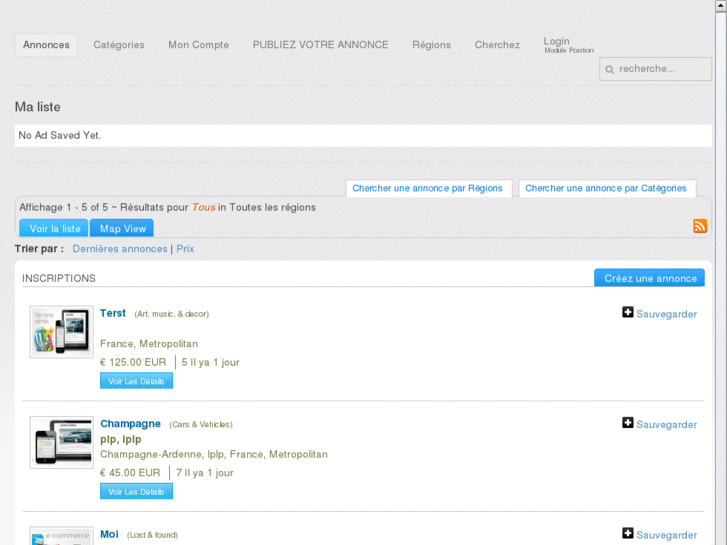
Task: Switch to Chercher une annonce par Catégories tab
Action: click(606, 188)
